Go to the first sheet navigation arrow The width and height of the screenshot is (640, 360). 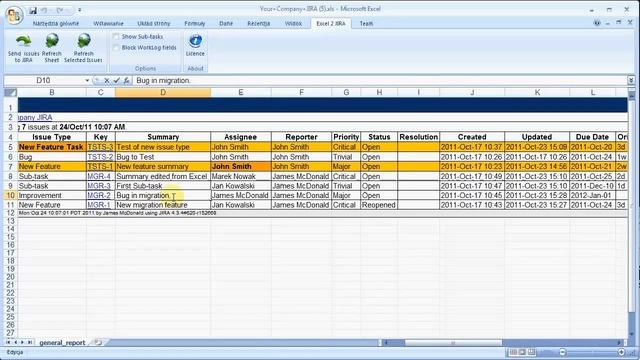(8, 342)
